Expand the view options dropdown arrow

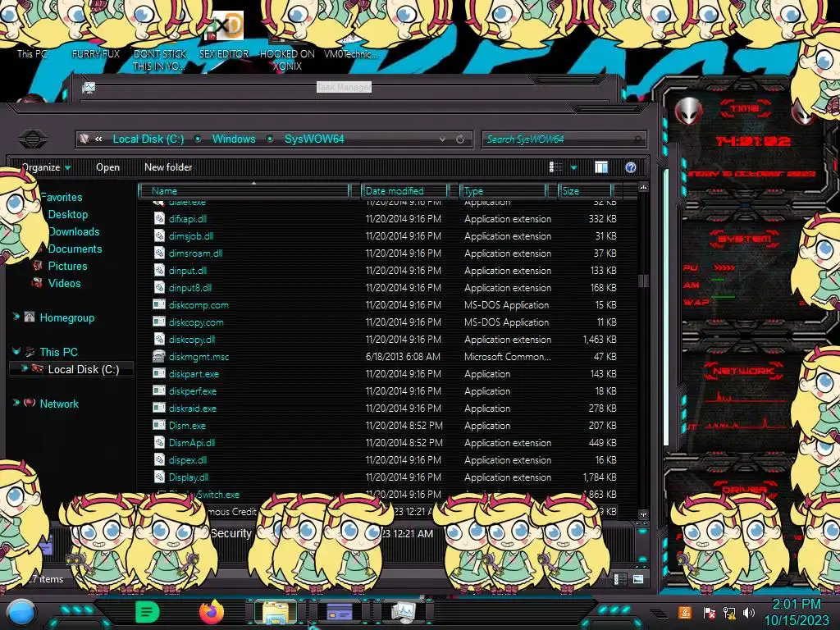point(573,167)
